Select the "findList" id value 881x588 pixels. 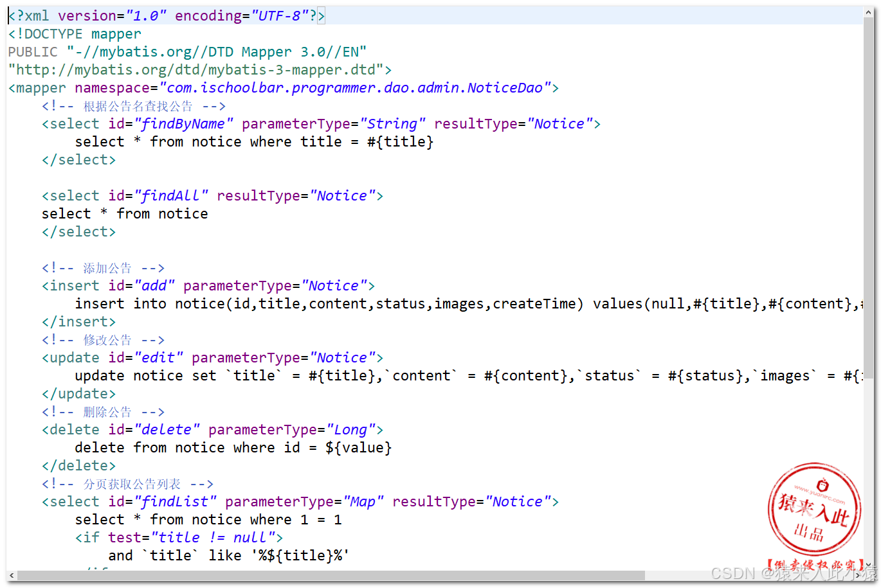coord(176,501)
